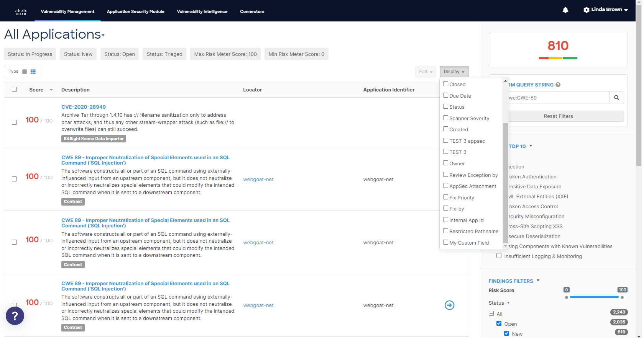Toggle the Due Date column checkbox
The height and width of the screenshot is (338, 644).
(x=445, y=95)
